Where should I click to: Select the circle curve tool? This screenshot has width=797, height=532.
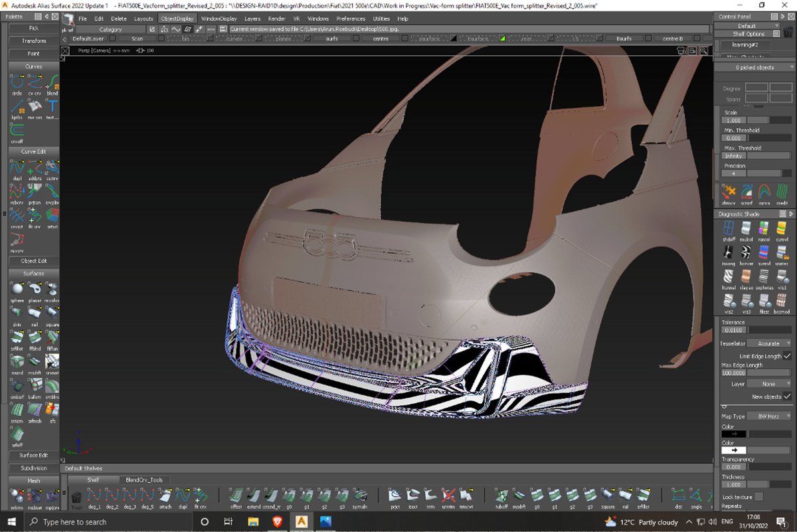click(x=17, y=83)
